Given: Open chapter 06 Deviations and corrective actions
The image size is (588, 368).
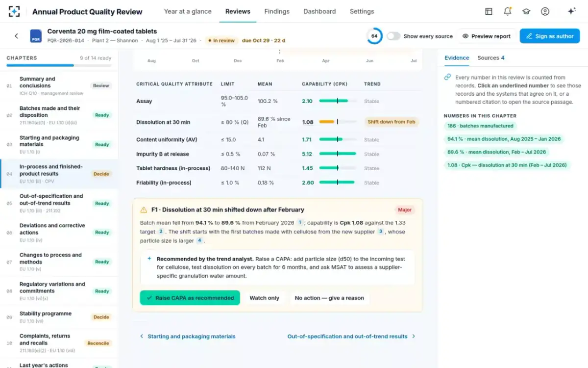Looking at the screenshot, I should pos(59,233).
